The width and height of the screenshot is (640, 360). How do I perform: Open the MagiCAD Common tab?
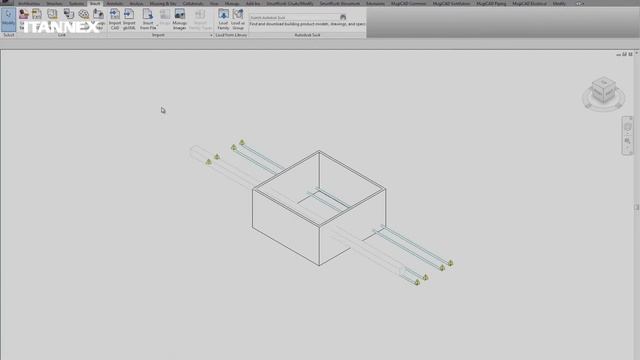[x=409, y=4]
